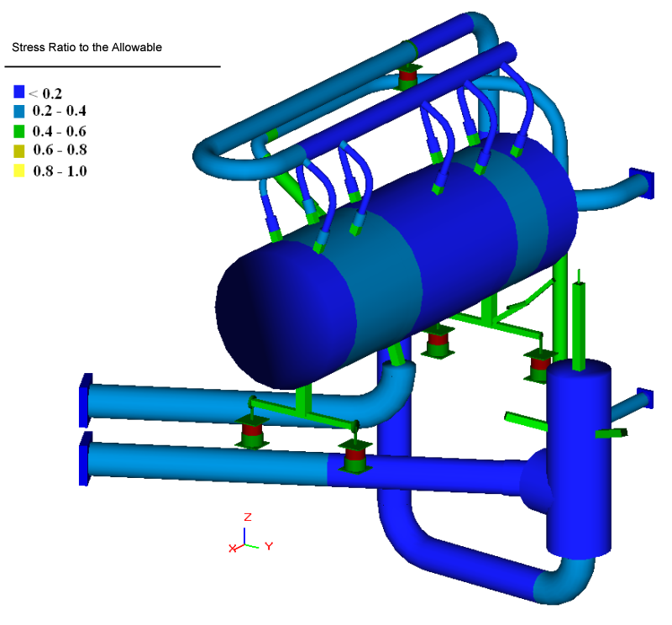The image size is (672, 625).
Task: Click the Y axis label of the triad
Action: click(x=269, y=546)
